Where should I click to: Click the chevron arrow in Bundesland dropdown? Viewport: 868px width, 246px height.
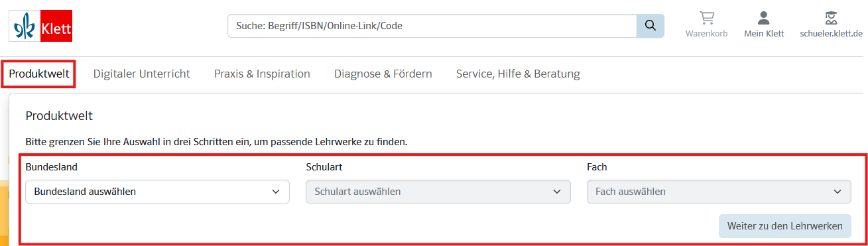(x=276, y=192)
